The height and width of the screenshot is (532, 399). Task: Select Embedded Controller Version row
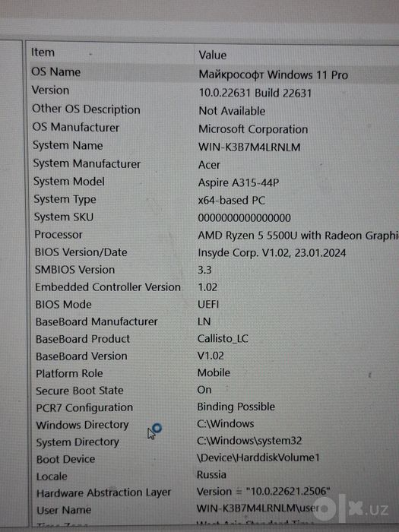pos(108,287)
